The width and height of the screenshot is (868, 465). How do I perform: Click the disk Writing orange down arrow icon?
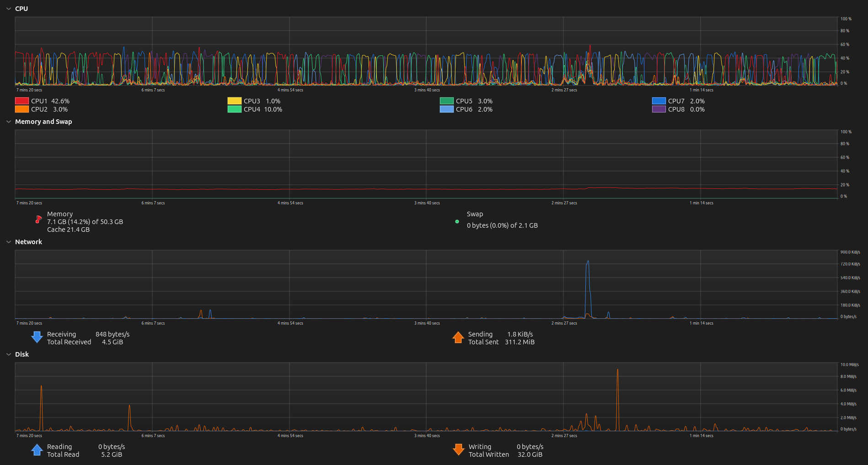click(458, 450)
